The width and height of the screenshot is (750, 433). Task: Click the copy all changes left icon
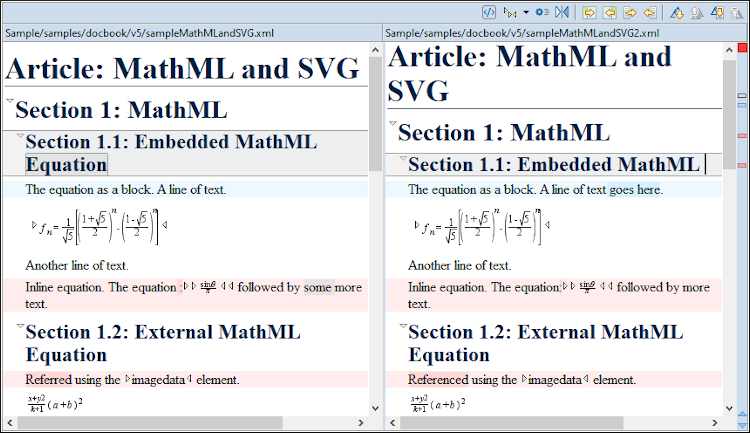(650, 13)
